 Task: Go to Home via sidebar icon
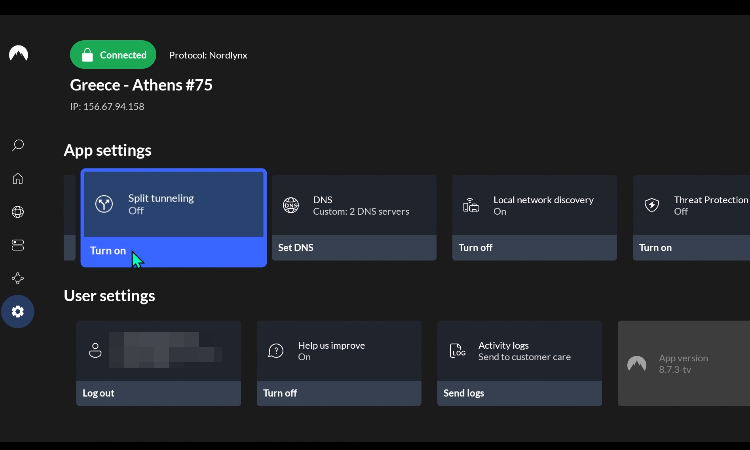18,178
